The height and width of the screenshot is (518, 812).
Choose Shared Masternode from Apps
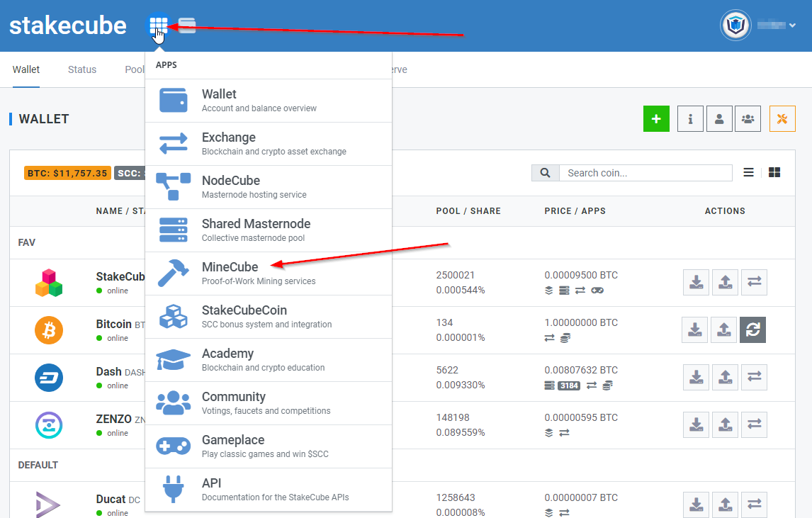(269, 230)
